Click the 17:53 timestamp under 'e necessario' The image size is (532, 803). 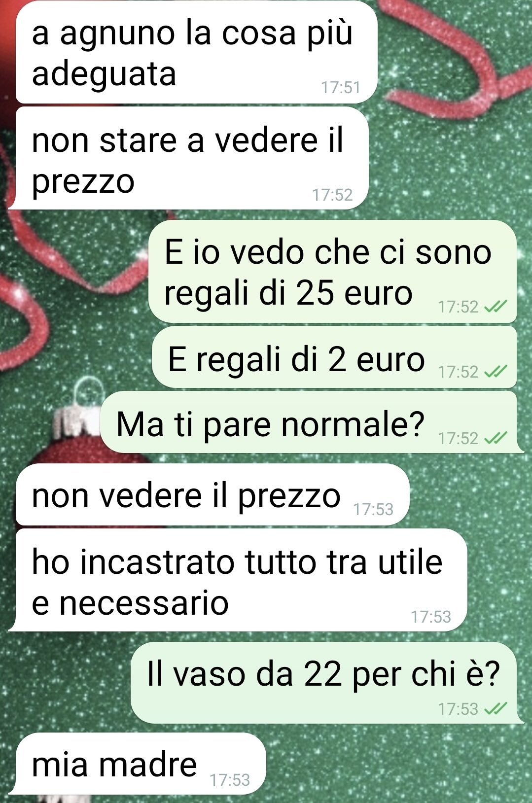pyautogui.click(x=431, y=617)
